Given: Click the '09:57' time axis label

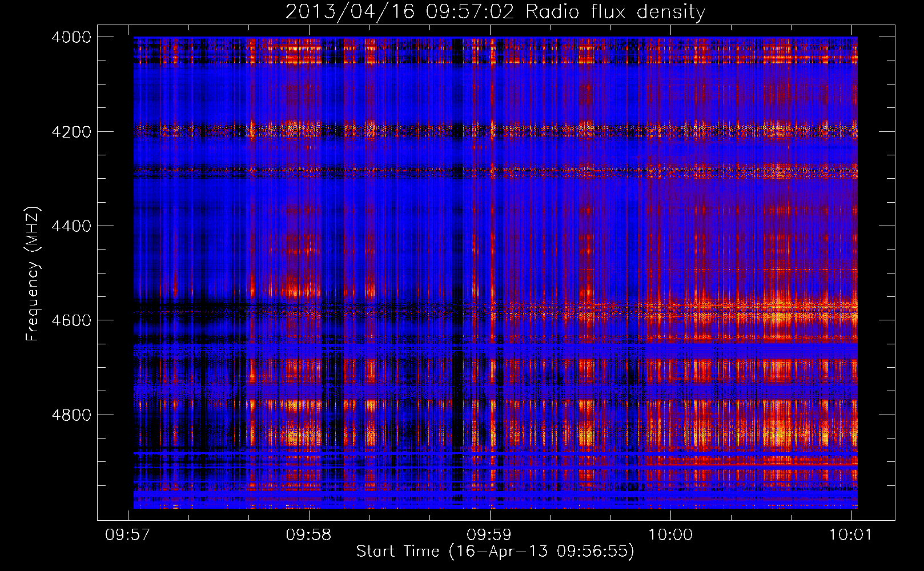Looking at the screenshot, I should click(128, 534).
